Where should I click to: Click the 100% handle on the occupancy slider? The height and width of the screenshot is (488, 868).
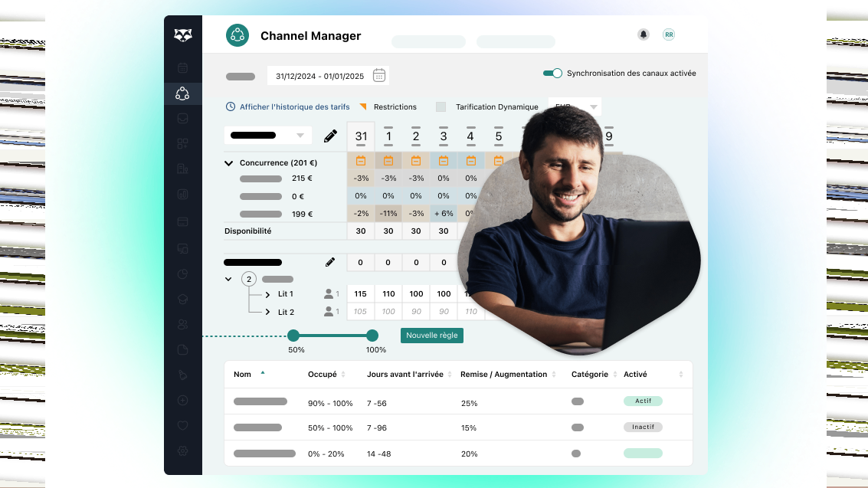[372, 335]
